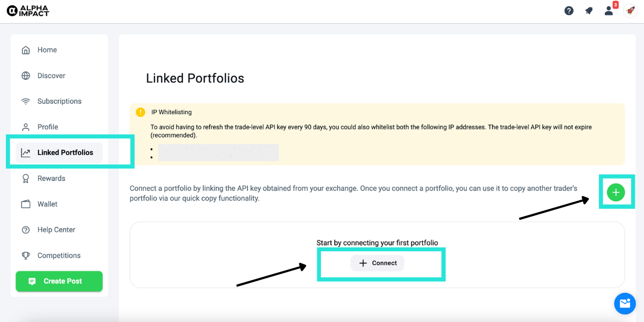The width and height of the screenshot is (644, 322).
Task: Click the Rewards badge icon
Action: click(26, 179)
